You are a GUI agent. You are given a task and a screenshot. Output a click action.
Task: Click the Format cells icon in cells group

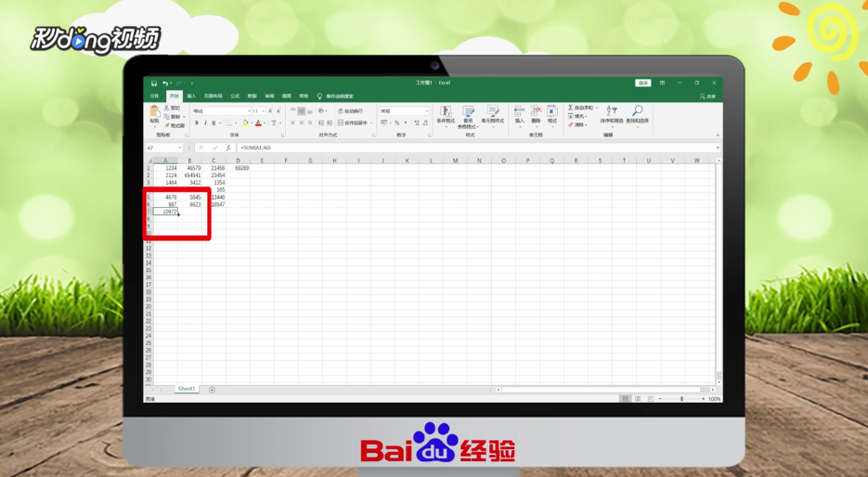552,110
